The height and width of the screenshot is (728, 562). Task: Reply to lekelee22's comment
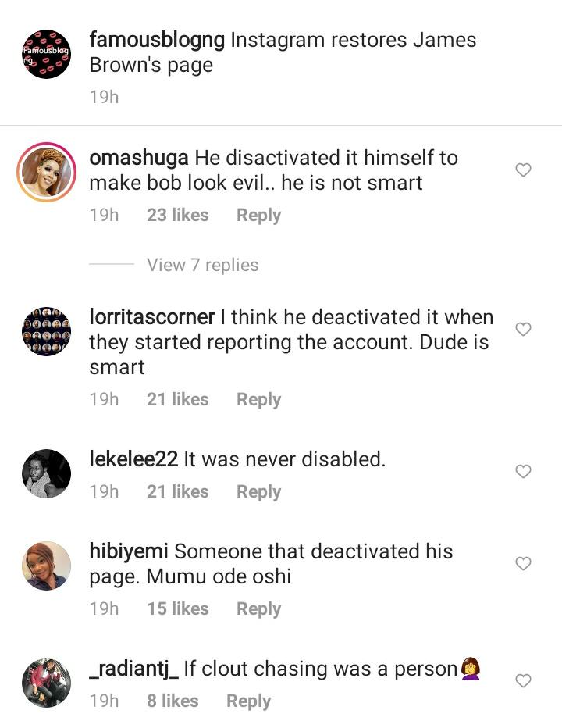[x=258, y=492]
